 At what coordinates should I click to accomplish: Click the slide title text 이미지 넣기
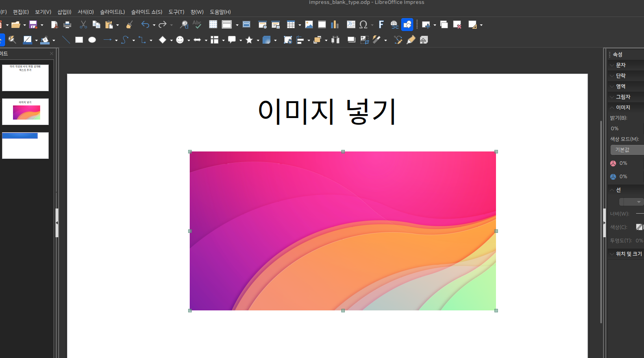[x=327, y=111]
